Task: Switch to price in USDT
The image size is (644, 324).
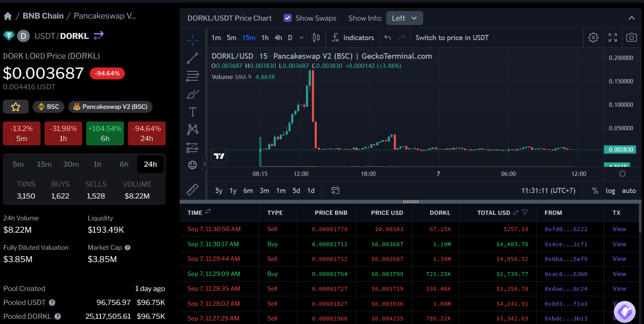Action: point(452,38)
